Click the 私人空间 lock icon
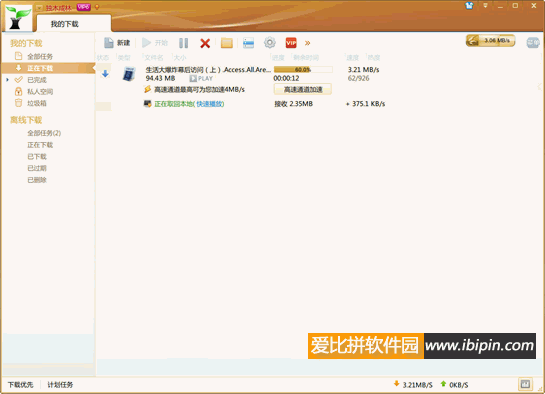Image resolution: width=545 pixels, height=394 pixels. coord(18,91)
